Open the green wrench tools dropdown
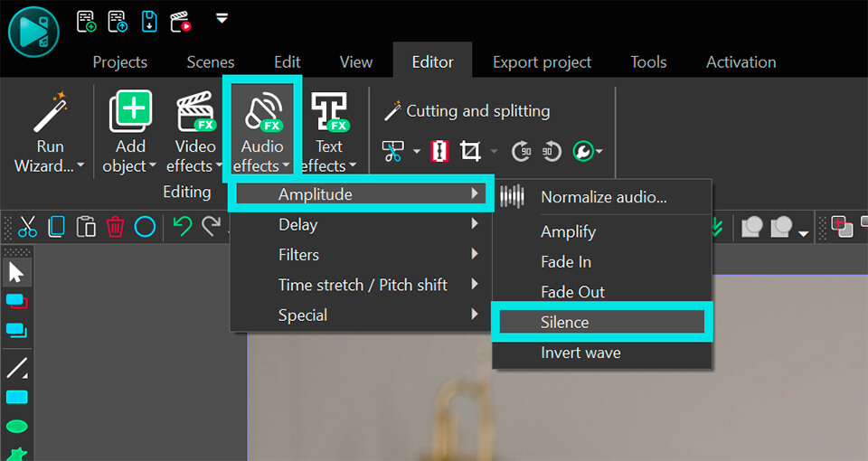The image size is (868, 461). point(588,151)
